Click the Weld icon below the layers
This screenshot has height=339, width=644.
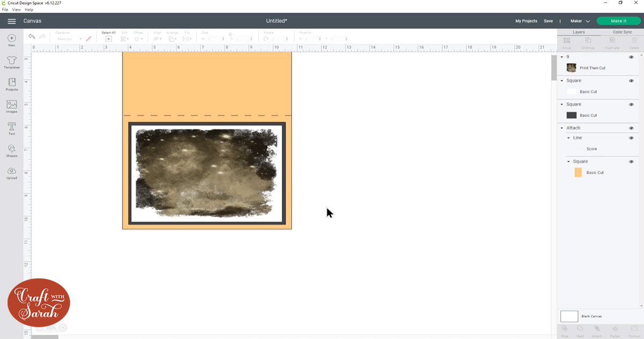[580, 329]
